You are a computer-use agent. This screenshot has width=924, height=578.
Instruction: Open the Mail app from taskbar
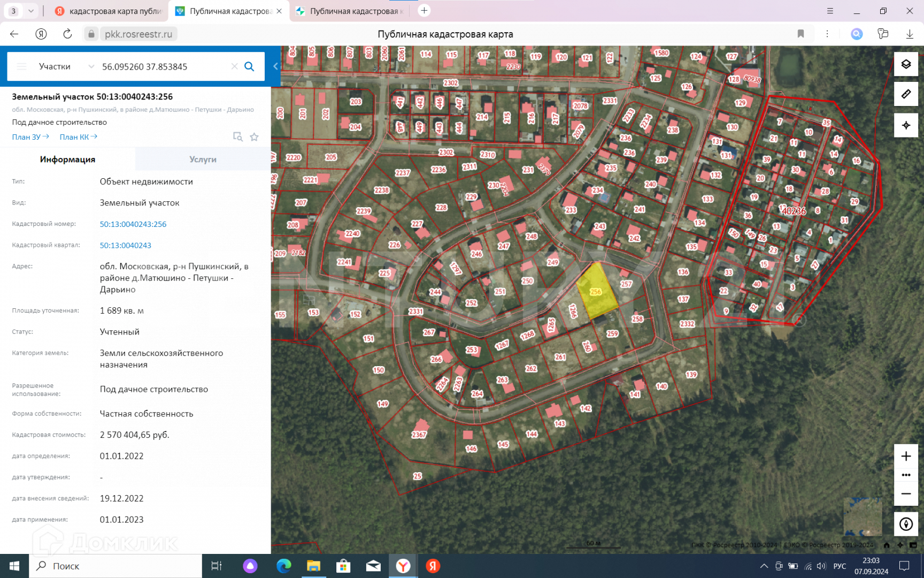(373, 566)
